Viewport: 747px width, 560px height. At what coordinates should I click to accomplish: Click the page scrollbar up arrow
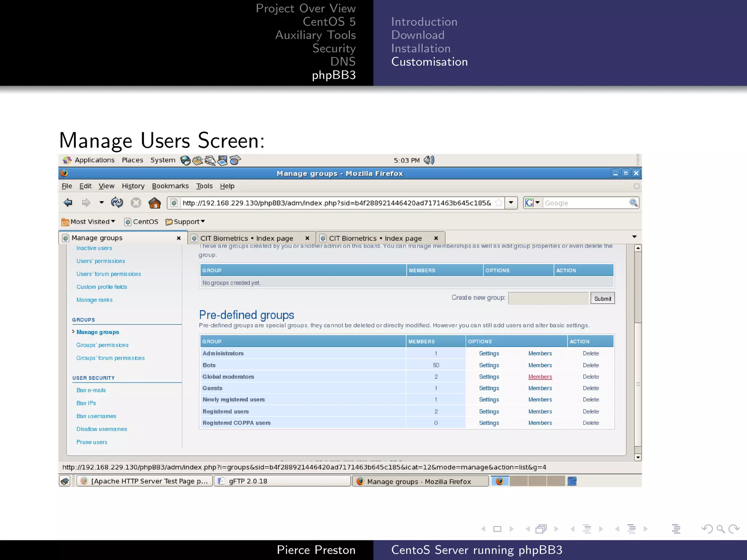tap(638, 248)
